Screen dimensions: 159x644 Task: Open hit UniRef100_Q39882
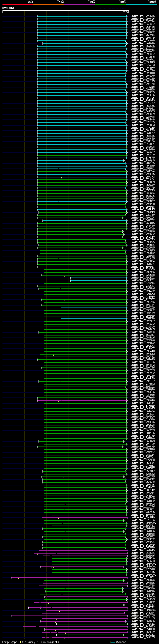pos(142,32)
